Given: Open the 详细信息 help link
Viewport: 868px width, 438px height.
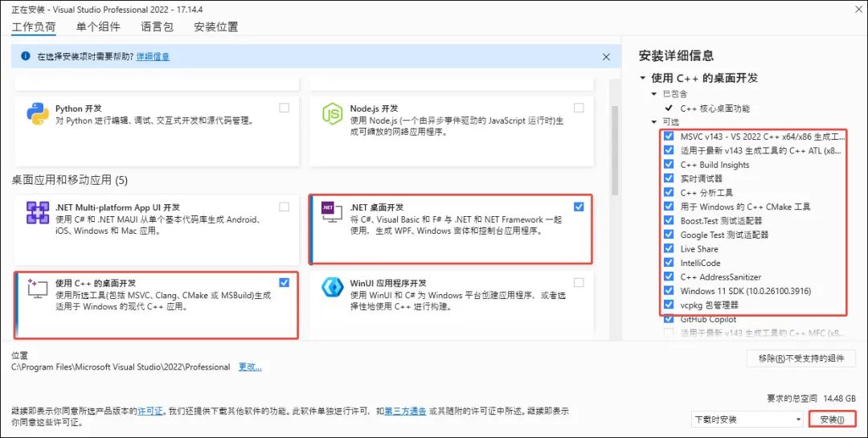Looking at the screenshot, I should point(153,56).
